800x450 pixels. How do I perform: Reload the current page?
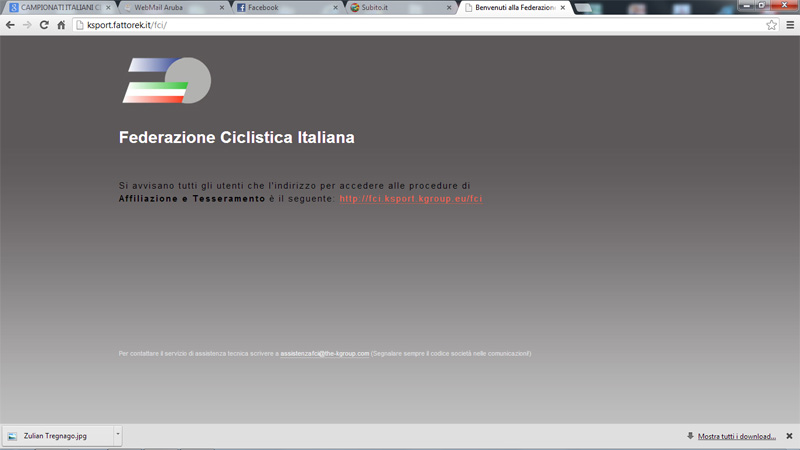coord(44,25)
